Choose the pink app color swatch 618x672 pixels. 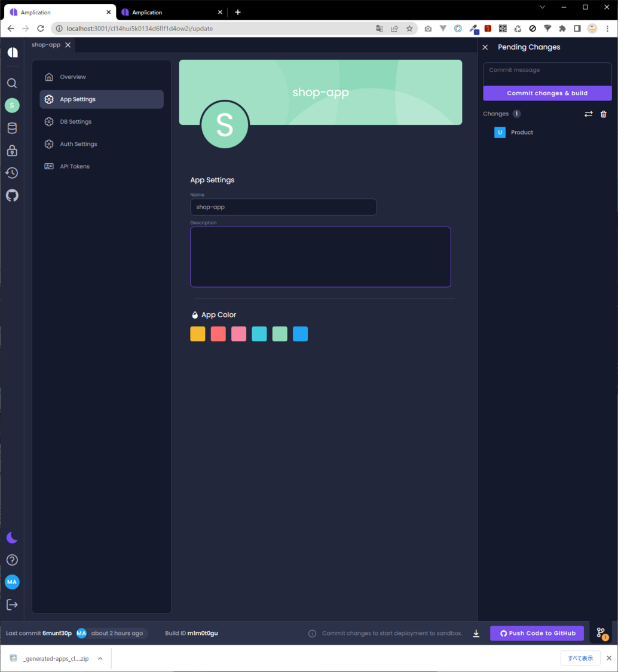coord(238,334)
